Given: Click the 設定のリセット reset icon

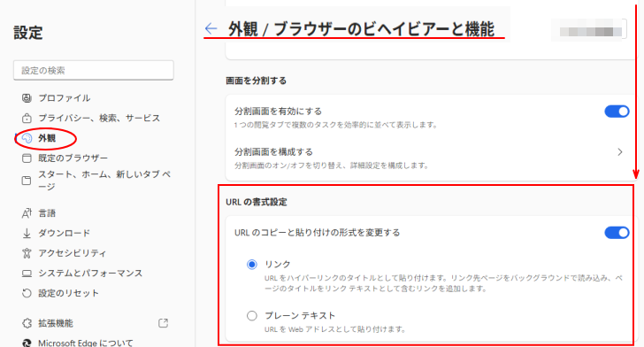Looking at the screenshot, I should [27, 293].
